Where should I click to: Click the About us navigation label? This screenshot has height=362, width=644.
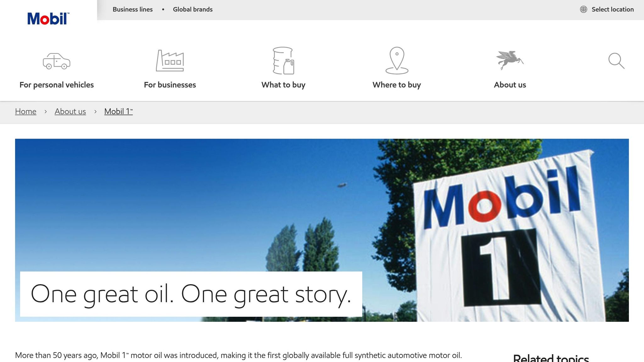pyautogui.click(x=509, y=85)
